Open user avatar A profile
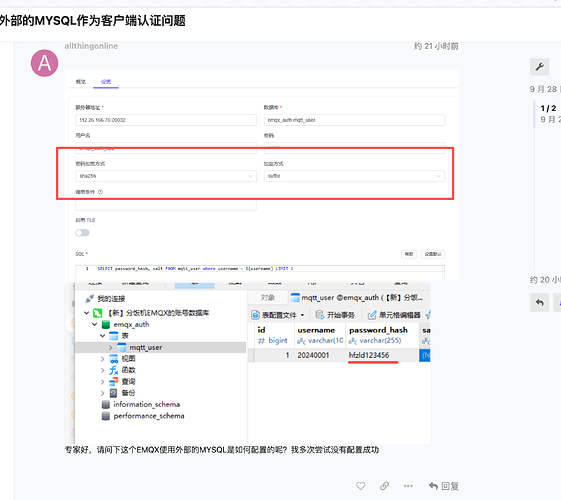 pyautogui.click(x=44, y=63)
